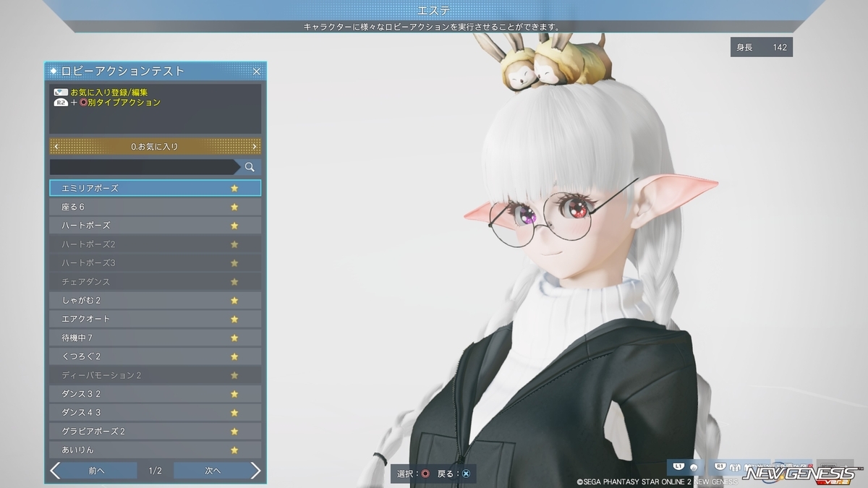
Task: Toggle favorite star for ハートポーズ
Action: (234, 226)
